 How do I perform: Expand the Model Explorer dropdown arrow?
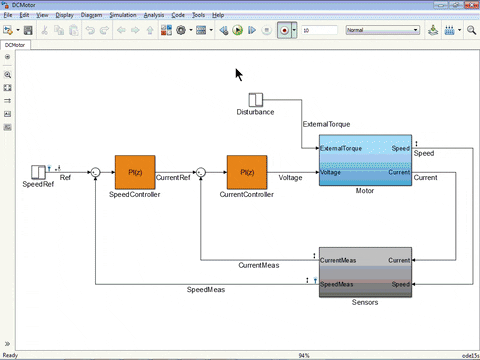click(211, 30)
